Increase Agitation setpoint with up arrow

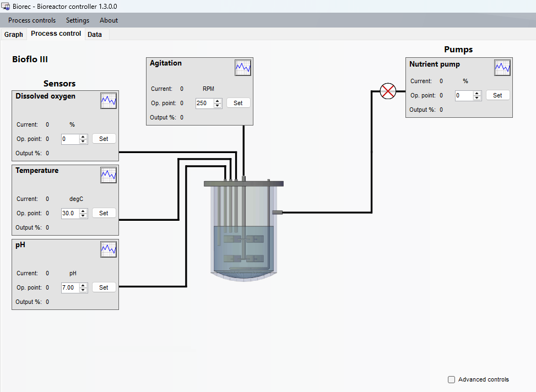tap(218, 101)
